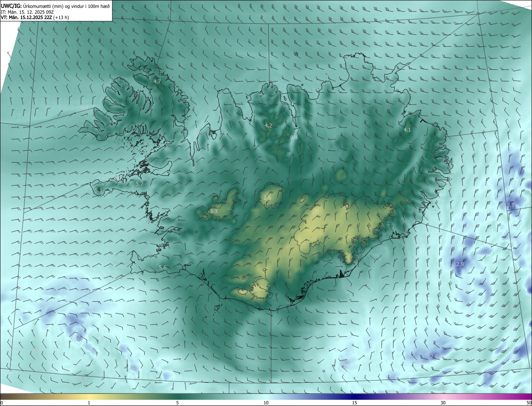Click the 5.6 value on southwest coast
Viewport: 532px width, 406px height.
(x=163, y=268)
